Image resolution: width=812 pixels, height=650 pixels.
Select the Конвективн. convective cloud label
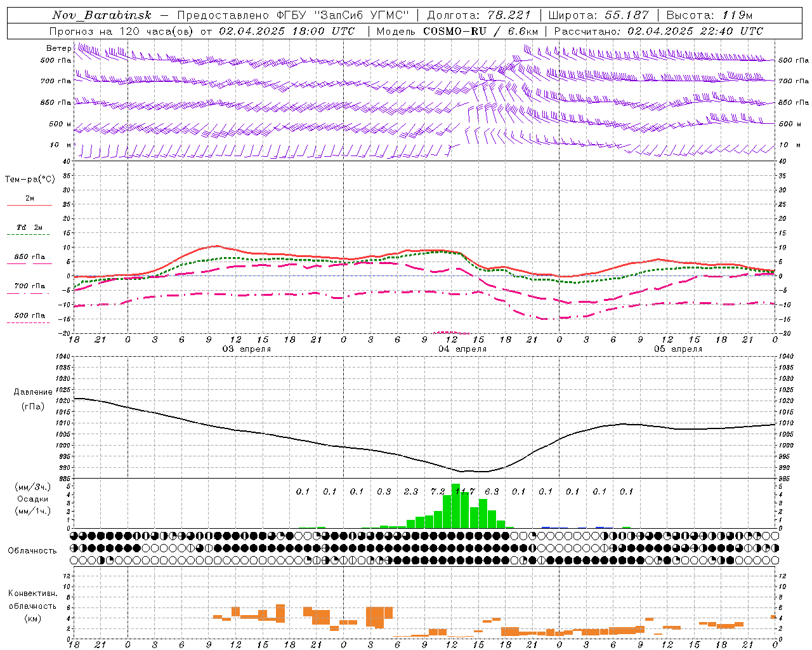[33, 594]
